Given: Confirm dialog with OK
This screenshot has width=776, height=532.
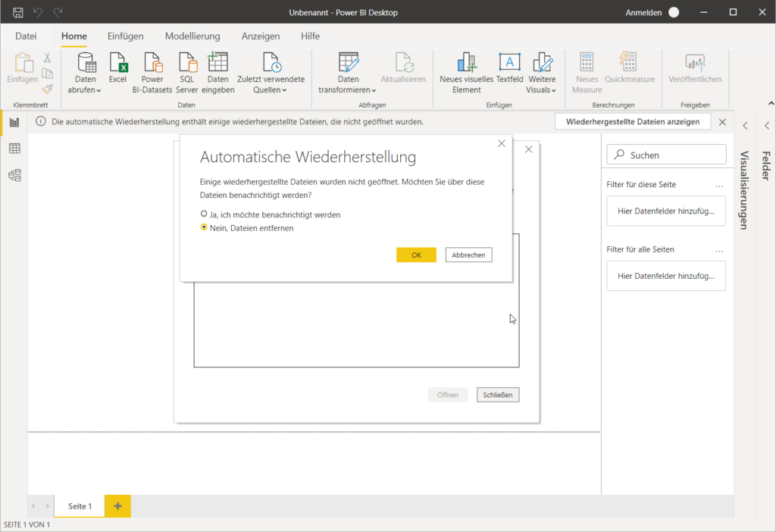Looking at the screenshot, I should 416,255.
